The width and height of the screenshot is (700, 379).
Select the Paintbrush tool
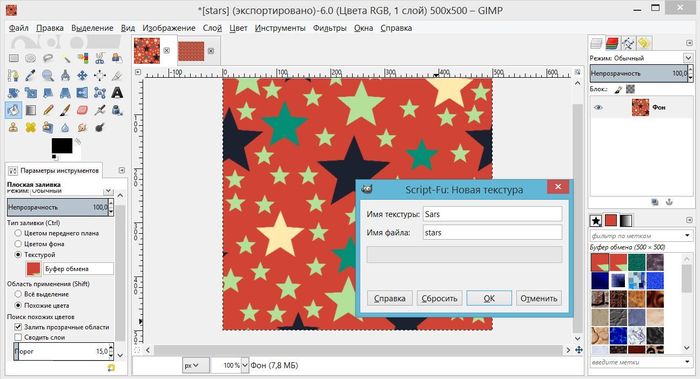pos(65,110)
